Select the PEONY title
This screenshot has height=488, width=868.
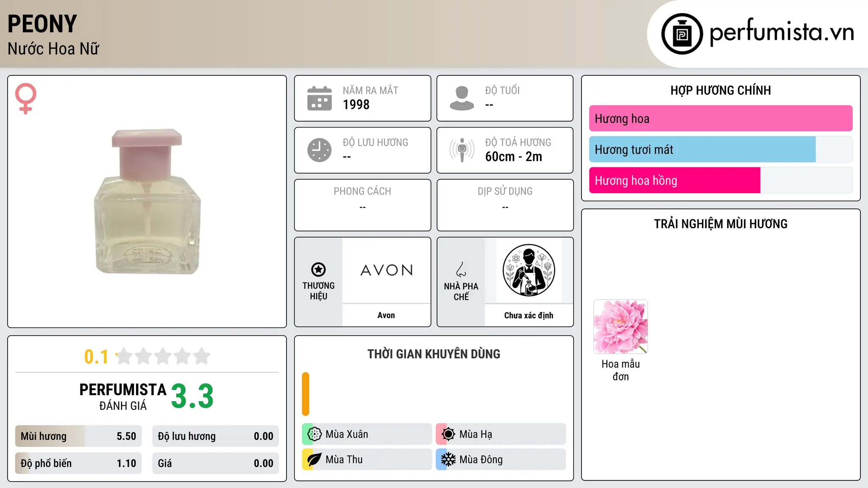42,24
